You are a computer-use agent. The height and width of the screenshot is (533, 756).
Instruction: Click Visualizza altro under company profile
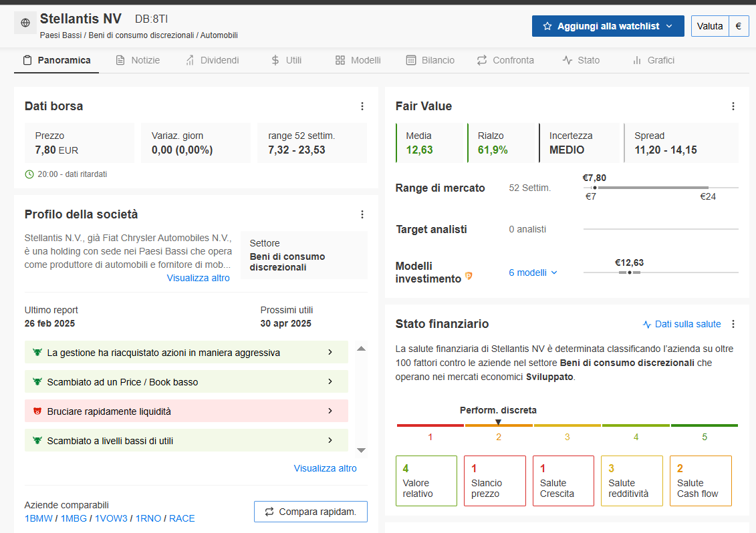(x=198, y=278)
